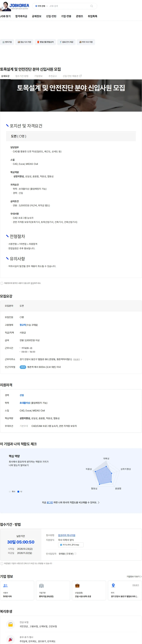Viewport: 142px width, 644px height.
Task: Open the 신입·인턴 채용관 link tab
Action: pos(72,76)
